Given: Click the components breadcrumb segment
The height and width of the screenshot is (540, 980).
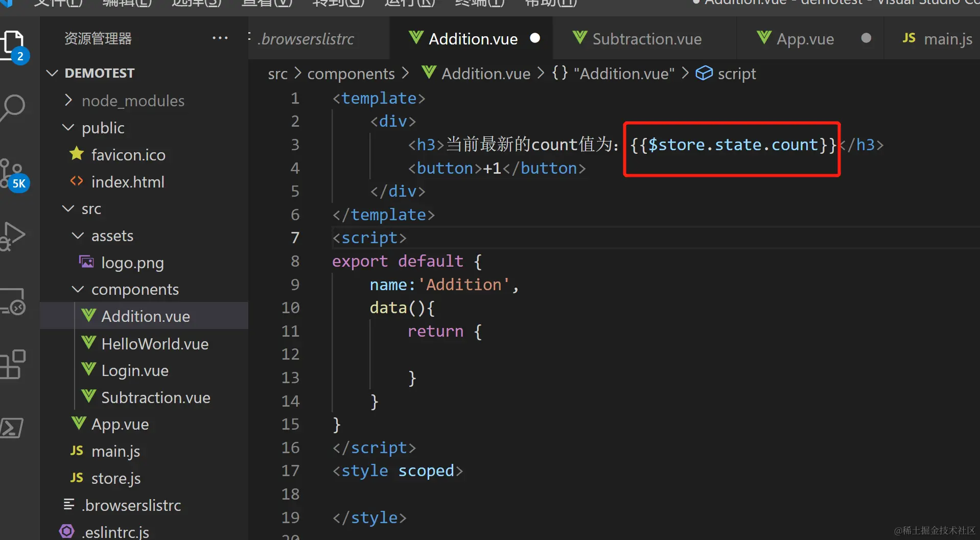Looking at the screenshot, I should click(351, 74).
